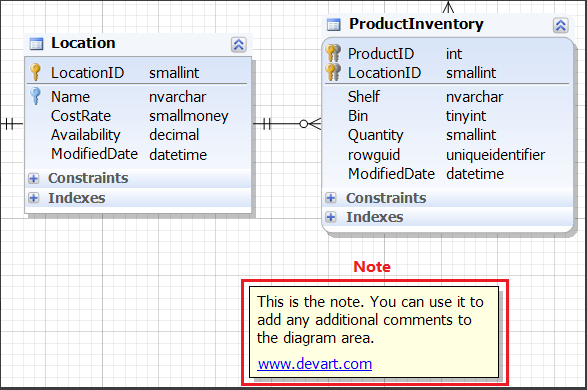Select the Quantity column row
587x390 pixels.
[447, 135]
